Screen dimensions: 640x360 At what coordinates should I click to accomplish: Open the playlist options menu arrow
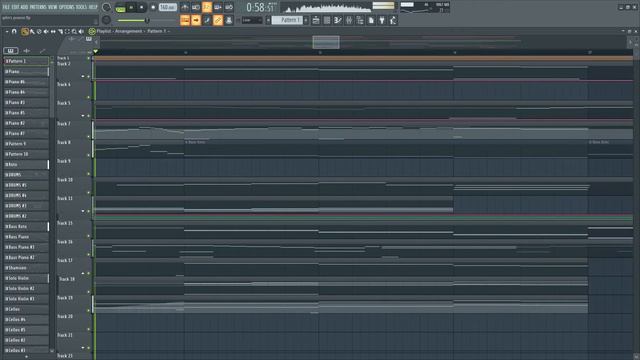click(7, 31)
